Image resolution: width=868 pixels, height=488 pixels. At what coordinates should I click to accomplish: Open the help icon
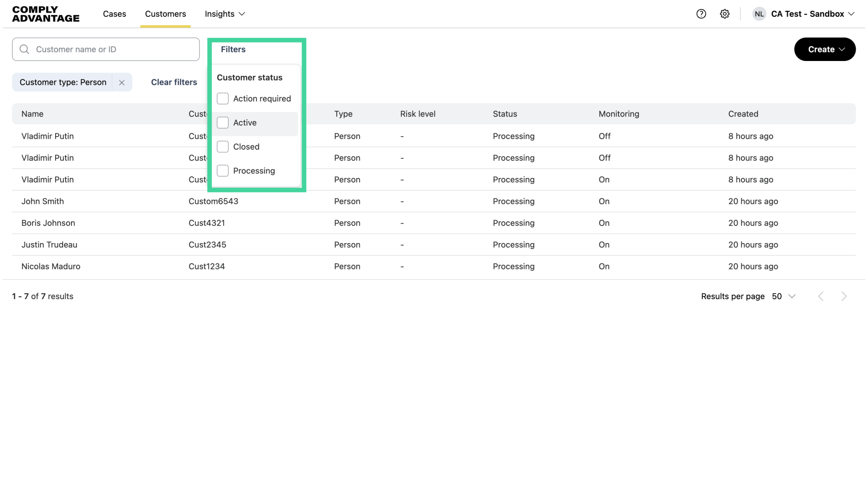(701, 14)
